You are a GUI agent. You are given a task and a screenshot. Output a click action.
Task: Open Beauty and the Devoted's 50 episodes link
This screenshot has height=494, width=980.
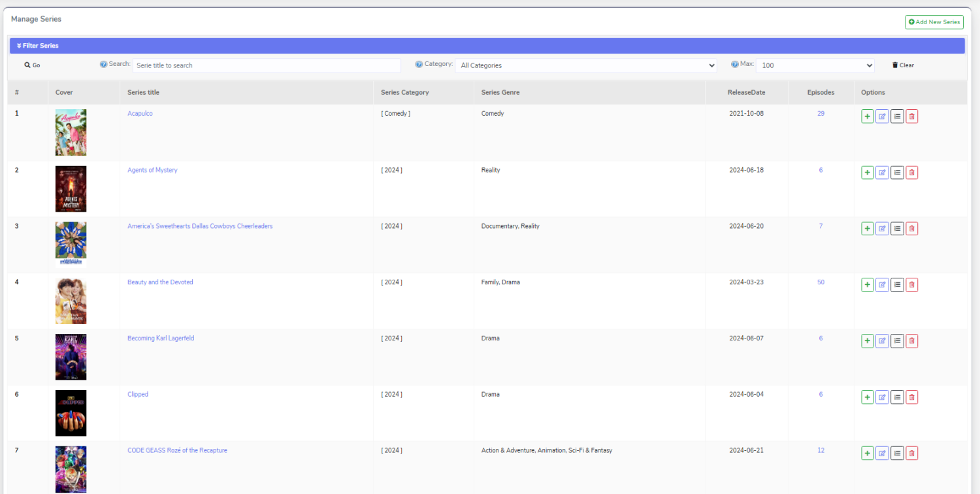point(821,282)
